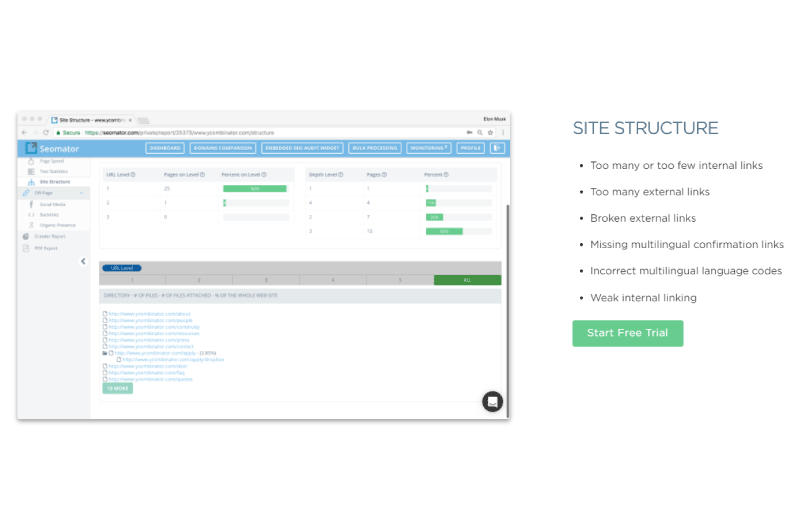The width and height of the screenshot is (800, 530).
Task: Collapse the Off-Page section chevron
Action: point(82,193)
